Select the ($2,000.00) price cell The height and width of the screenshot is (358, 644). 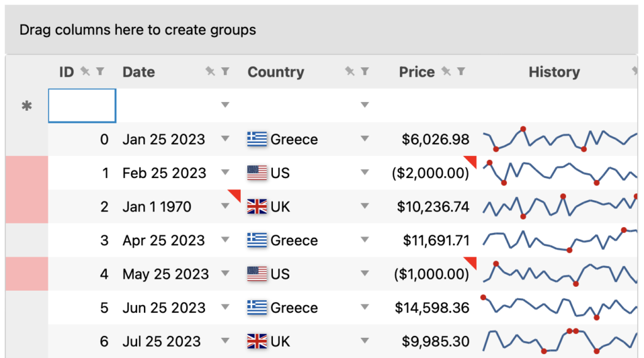(431, 173)
